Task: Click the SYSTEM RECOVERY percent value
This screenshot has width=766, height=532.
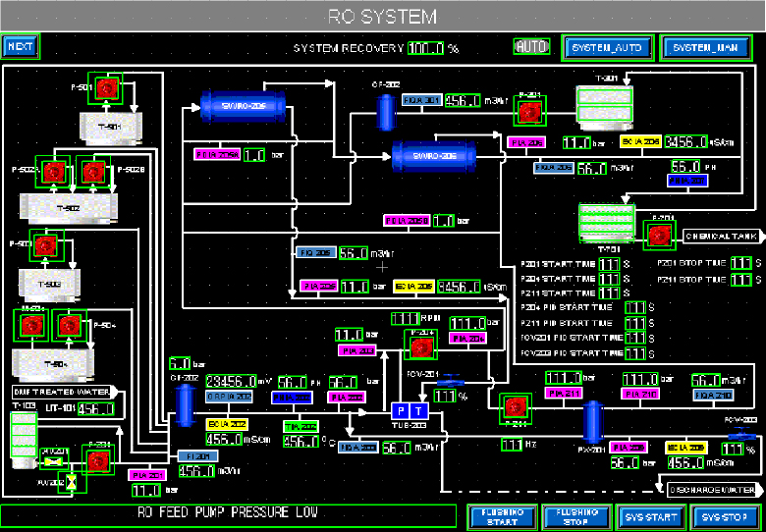Action: tap(426, 48)
